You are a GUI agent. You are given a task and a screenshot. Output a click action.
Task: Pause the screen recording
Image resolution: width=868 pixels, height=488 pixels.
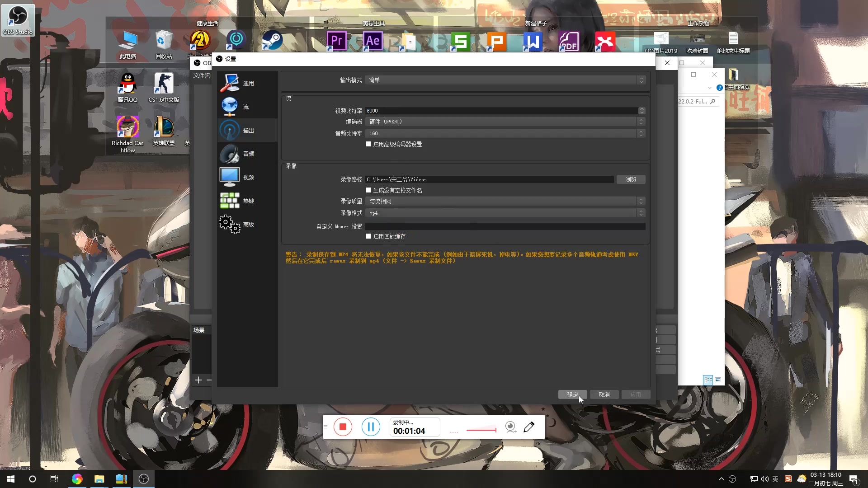[x=371, y=427]
